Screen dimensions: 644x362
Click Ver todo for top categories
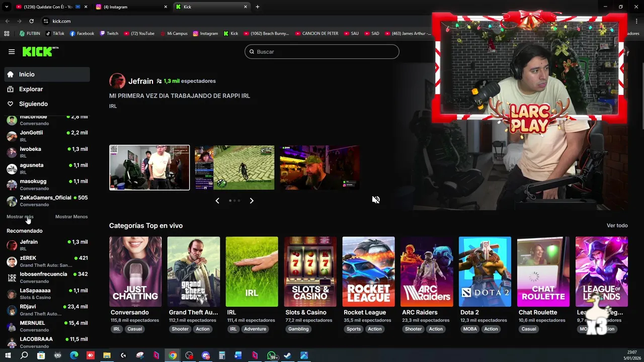[x=617, y=226]
